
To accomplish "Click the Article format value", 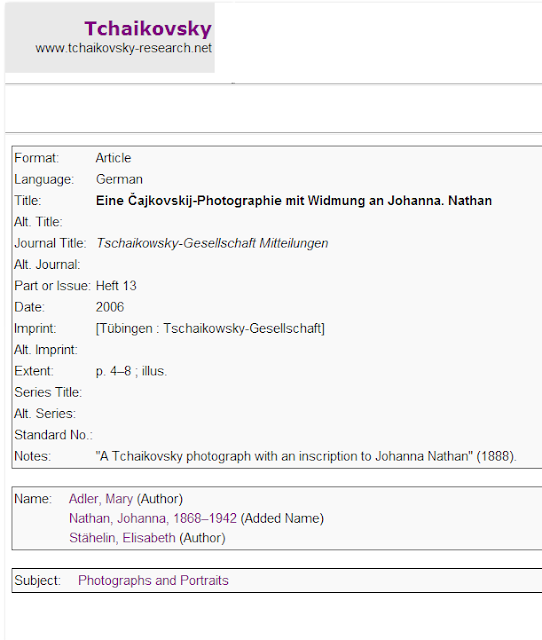I will 113,158.
